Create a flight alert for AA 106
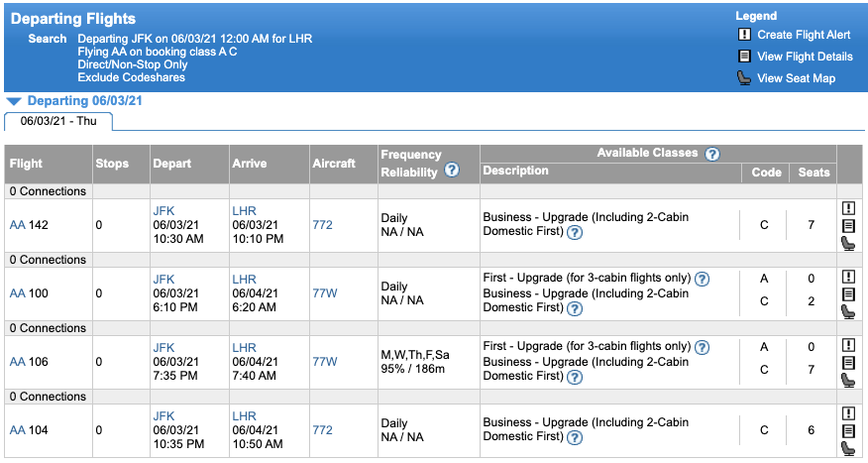868x463 pixels. click(848, 345)
